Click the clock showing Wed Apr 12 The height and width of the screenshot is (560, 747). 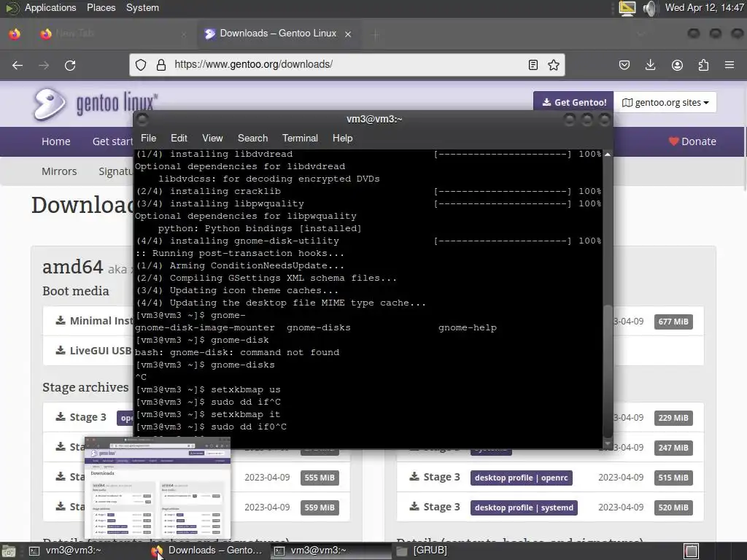point(704,7)
